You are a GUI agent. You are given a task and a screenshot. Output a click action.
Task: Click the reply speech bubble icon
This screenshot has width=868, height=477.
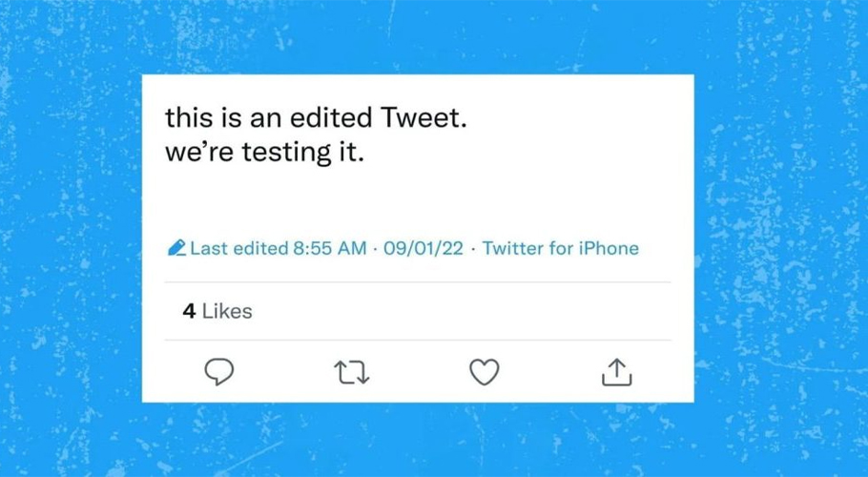219,372
